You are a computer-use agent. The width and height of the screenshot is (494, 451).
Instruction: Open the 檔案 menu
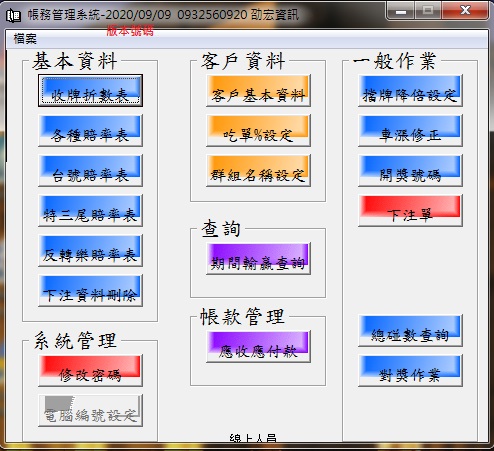click(x=25, y=39)
